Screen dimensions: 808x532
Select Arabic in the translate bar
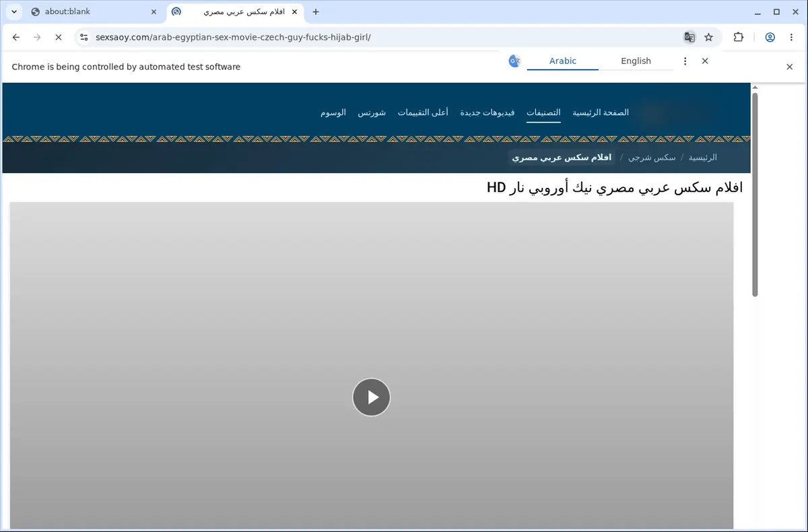(x=562, y=61)
